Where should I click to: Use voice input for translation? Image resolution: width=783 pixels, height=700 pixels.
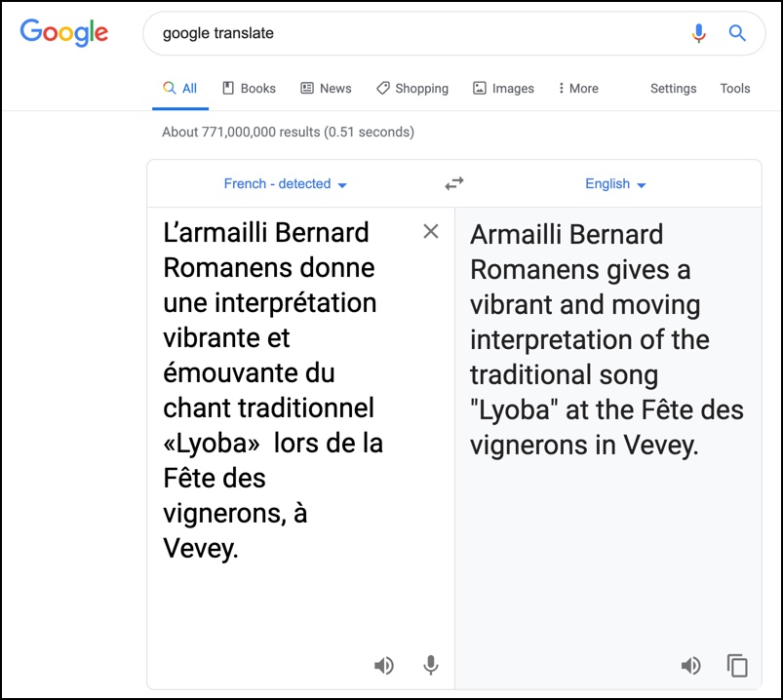(430, 665)
